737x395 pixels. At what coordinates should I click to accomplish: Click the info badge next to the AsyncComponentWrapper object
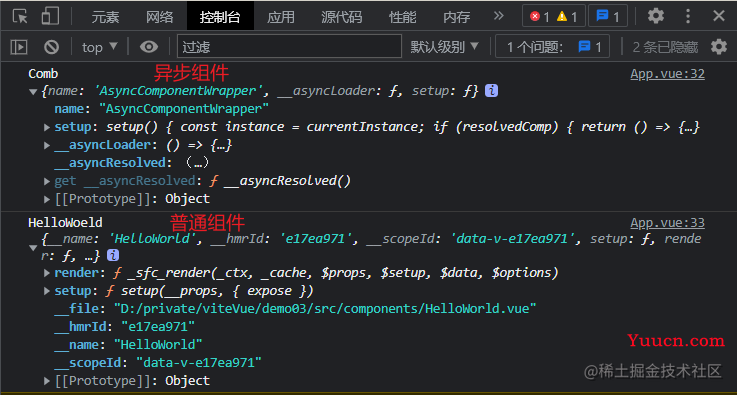pyautogui.click(x=491, y=91)
